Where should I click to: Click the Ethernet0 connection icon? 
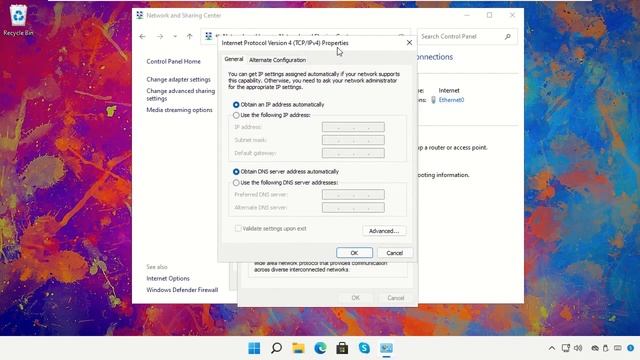click(433, 100)
